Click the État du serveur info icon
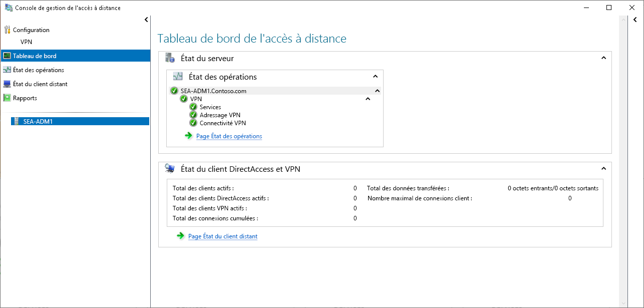 click(170, 58)
